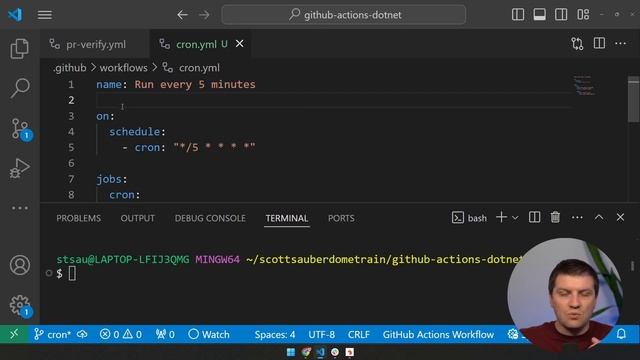640x360 pixels.
Task: Open VS Code icon on Windows taskbar
Action: (x=320, y=352)
